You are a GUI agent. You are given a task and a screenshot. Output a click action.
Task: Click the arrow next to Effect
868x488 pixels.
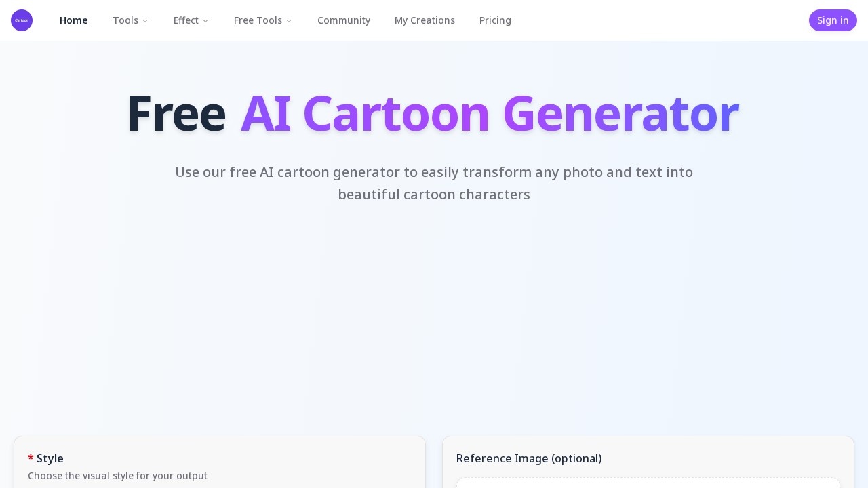[205, 21]
